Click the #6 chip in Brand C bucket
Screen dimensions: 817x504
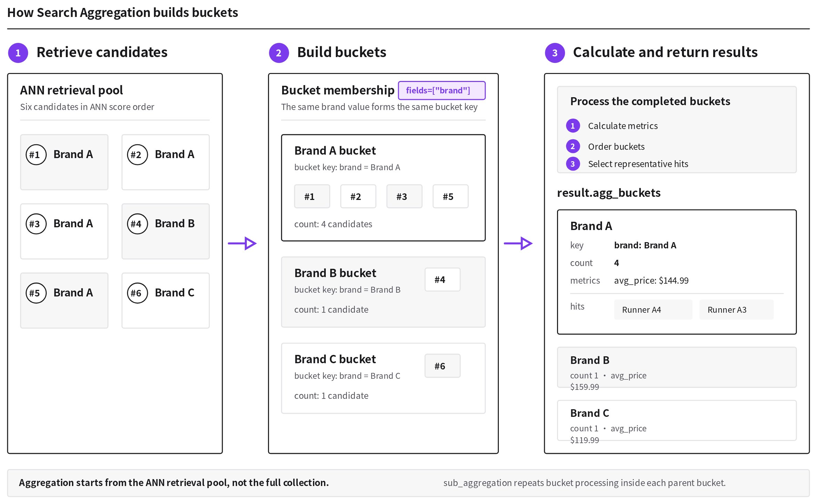pyautogui.click(x=442, y=366)
